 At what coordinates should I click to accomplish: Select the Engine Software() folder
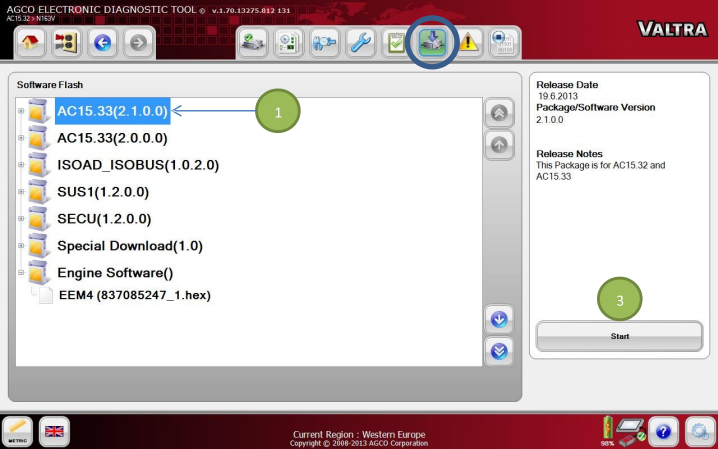(x=115, y=273)
